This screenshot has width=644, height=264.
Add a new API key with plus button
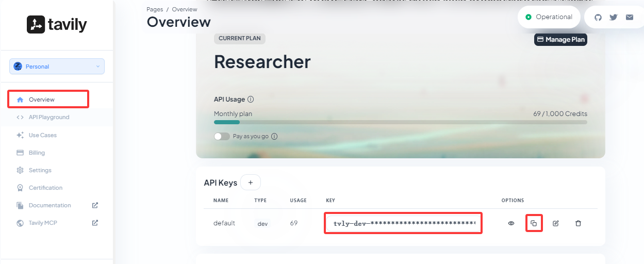[x=251, y=183]
